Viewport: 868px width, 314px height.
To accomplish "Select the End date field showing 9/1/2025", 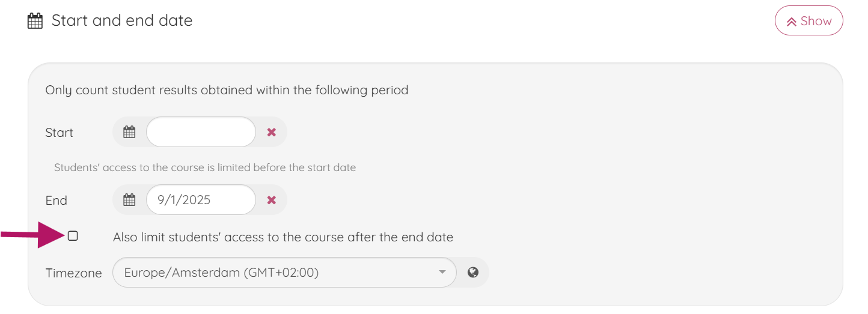I will 201,200.
